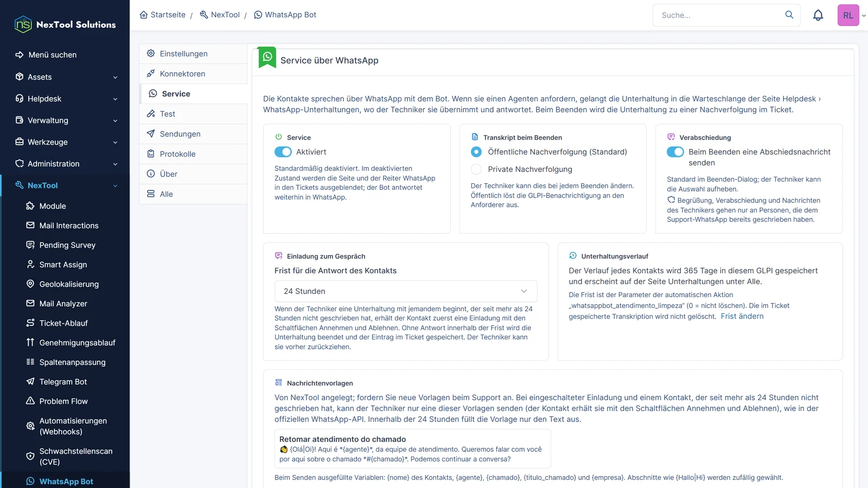Select the Retomar atendimento do chamado template
Viewport: 868px width, 488px height.
pos(412,448)
